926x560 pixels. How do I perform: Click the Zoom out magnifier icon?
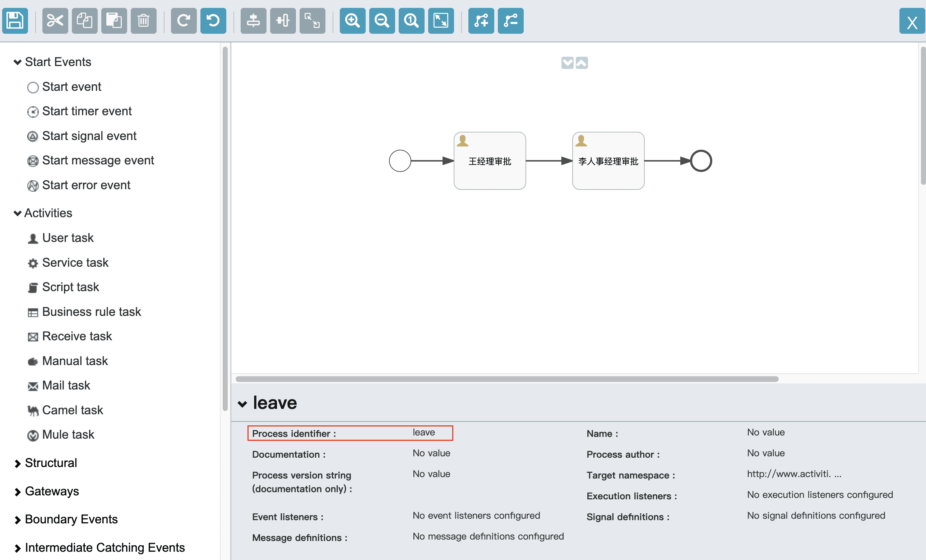[381, 21]
